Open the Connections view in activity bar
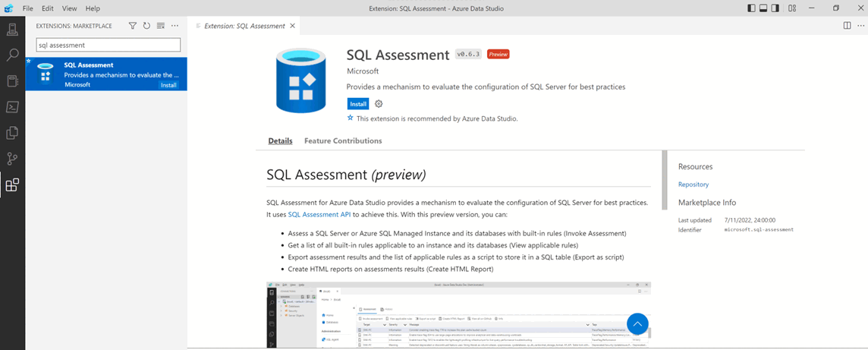The height and width of the screenshot is (350, 868). (12, 30)
